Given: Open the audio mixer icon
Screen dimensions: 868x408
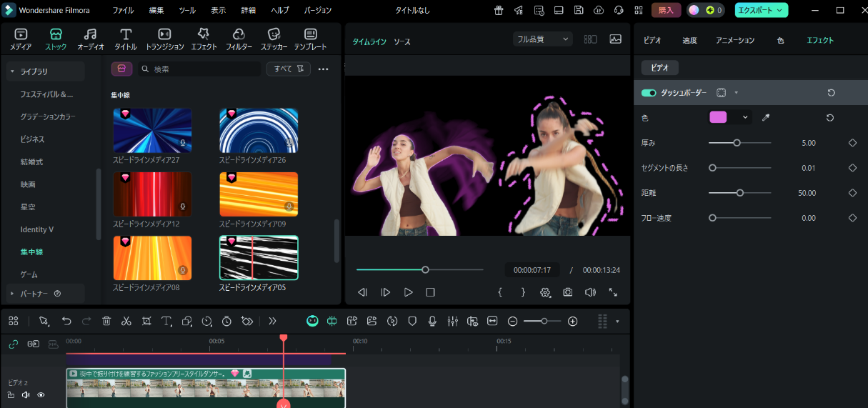Looking at the screenshot, I should point(452,322).
